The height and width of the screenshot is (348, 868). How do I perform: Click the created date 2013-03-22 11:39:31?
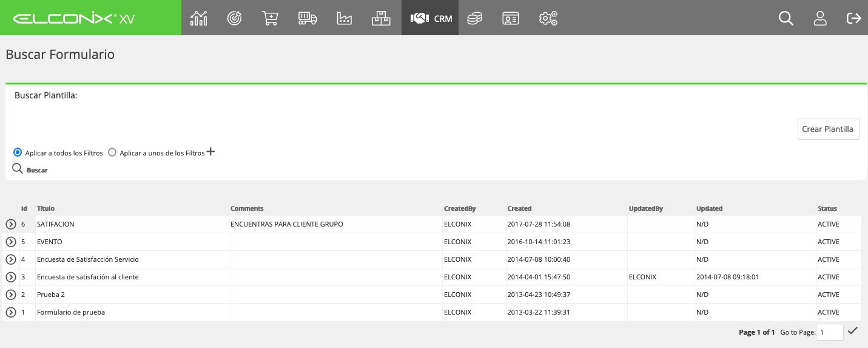(539, 312)
